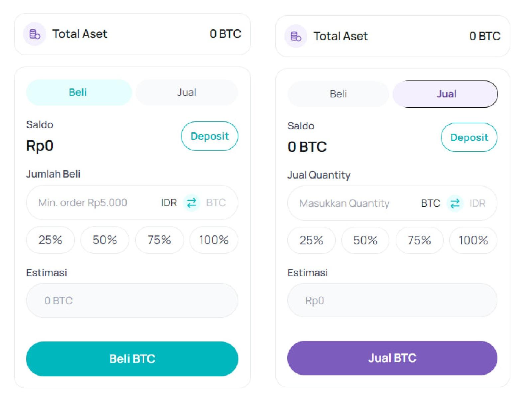Click the 0 BTC Estimasi field
This screenshot has width=532, height=399.
pos(132,300)
